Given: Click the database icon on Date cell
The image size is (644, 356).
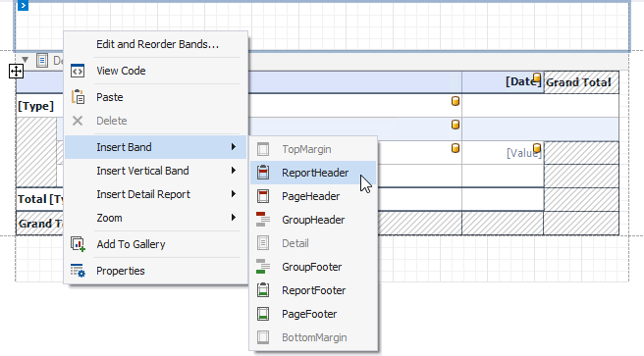Looking at the screenshot, I should (x=537, y=77).
